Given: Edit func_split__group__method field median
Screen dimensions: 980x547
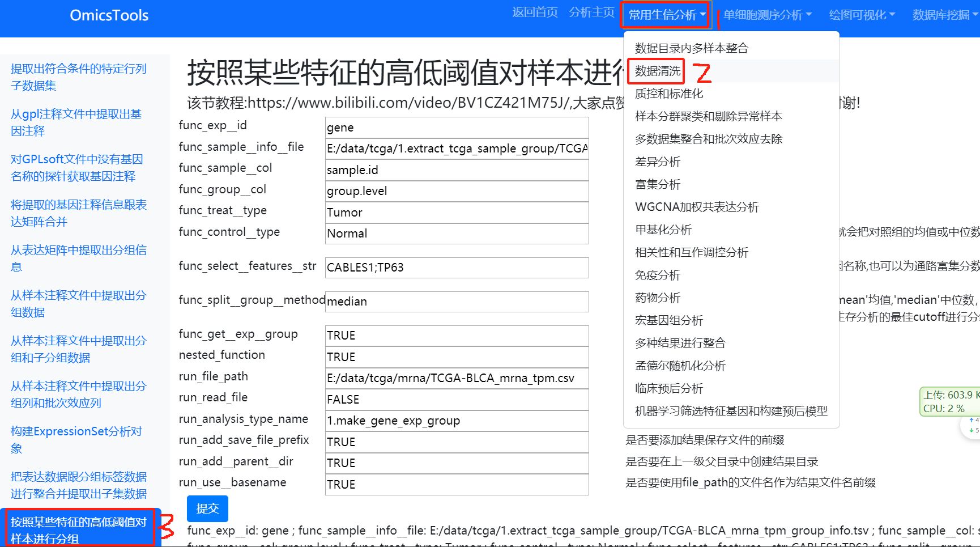Looking at the screenshot, I should (x=457, y=302).
